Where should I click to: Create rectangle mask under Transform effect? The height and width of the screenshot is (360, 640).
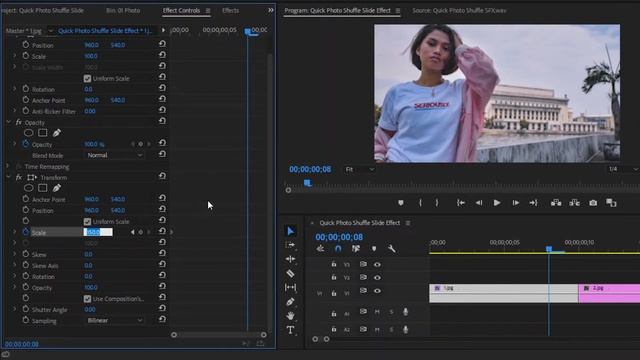pyautogui.click(x=43, y=188)
